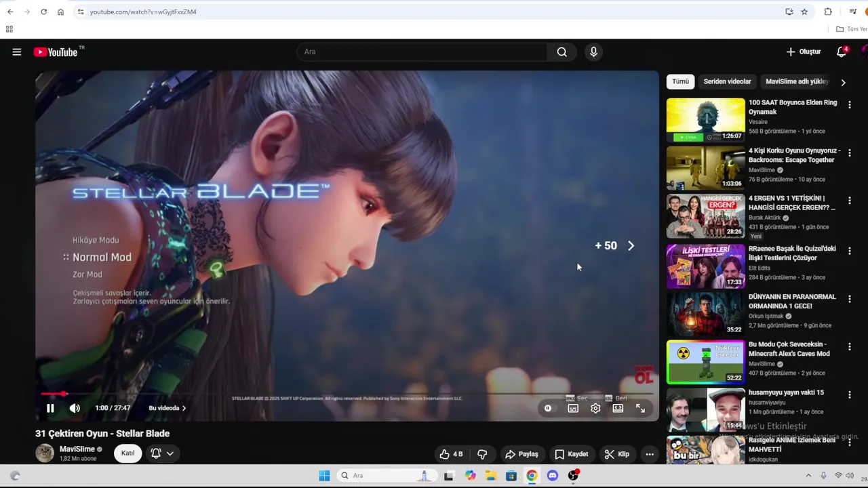Screen dimensions: 868x488
Task: Open the YouTube hamburger guide menu
Action: point(17,52)
